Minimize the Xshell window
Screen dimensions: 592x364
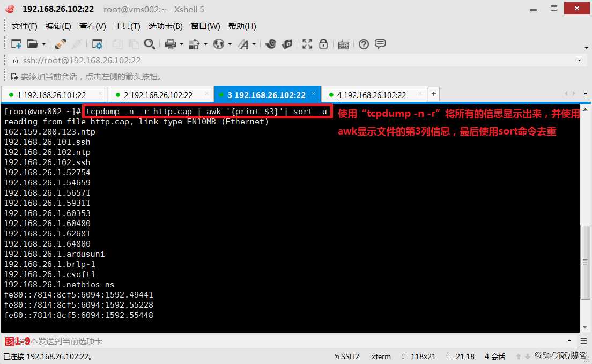(534, 9)
